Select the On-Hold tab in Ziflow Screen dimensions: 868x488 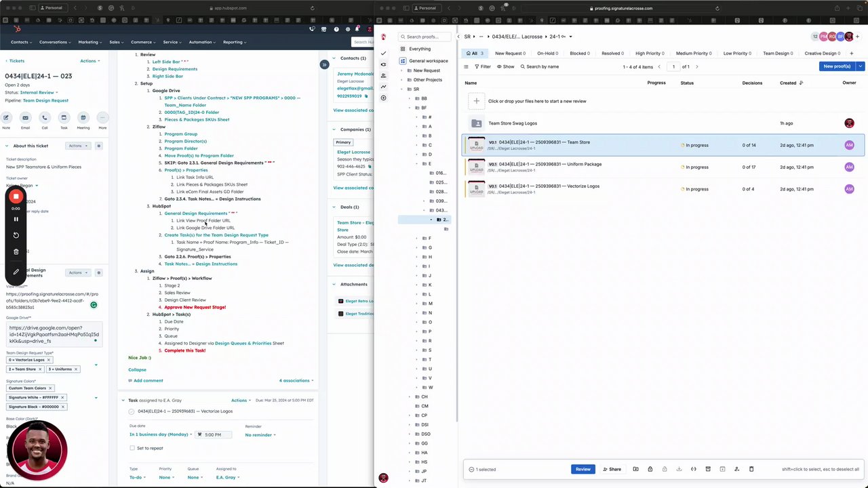pos(548,53)
